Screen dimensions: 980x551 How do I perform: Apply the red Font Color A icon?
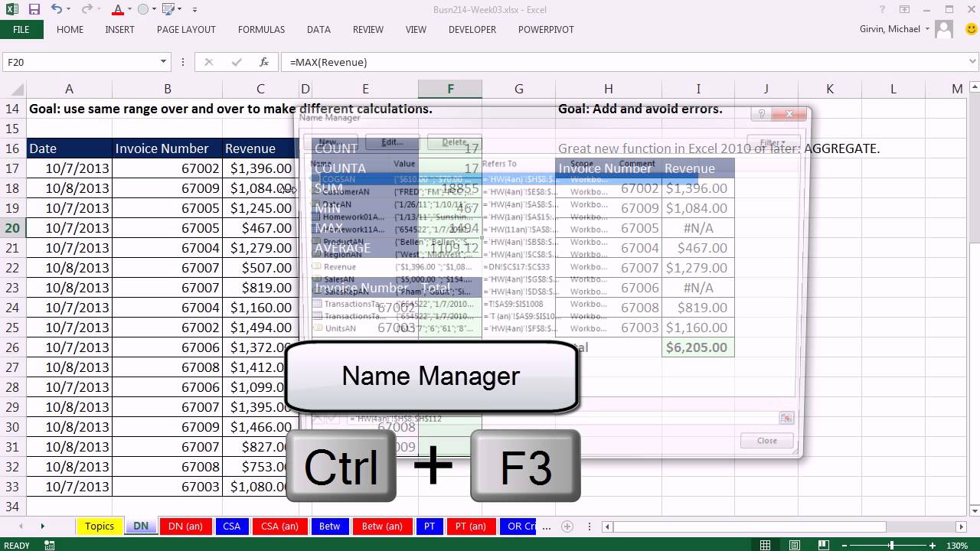pos(117,10)
